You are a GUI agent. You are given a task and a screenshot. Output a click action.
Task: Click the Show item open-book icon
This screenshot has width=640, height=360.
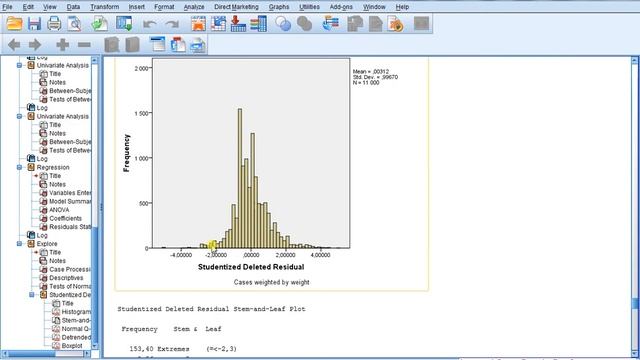pos(111,44)
